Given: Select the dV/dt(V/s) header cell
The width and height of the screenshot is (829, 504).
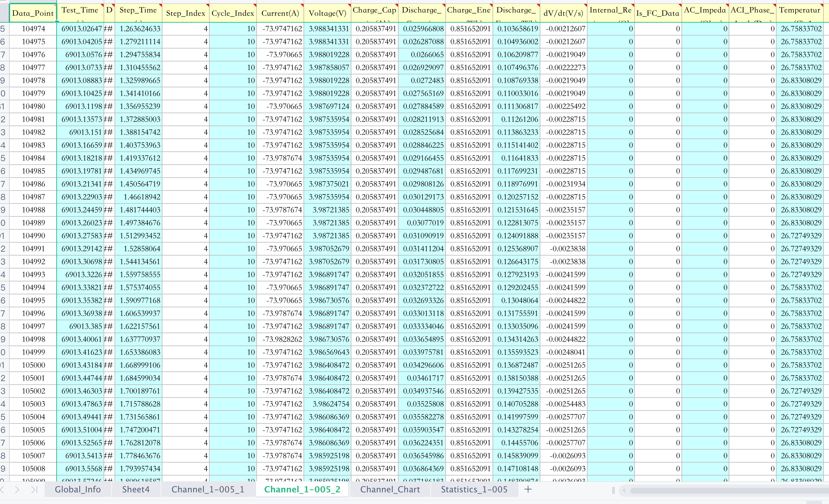Looking at the screenshot, I should point(563,13).
